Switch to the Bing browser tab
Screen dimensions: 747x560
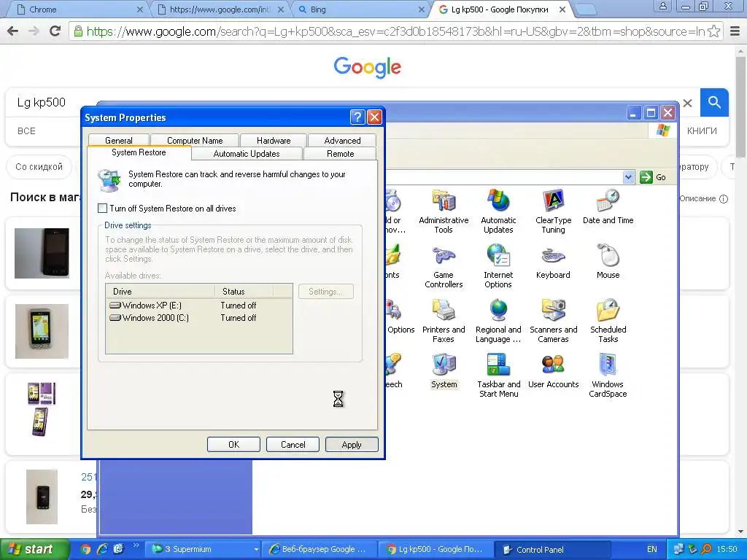coord(361,9)
